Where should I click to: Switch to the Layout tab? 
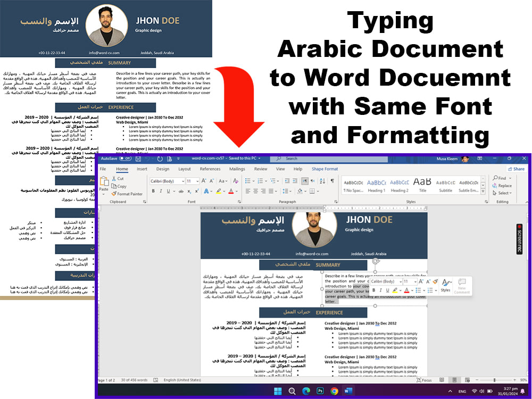point(185,169)
